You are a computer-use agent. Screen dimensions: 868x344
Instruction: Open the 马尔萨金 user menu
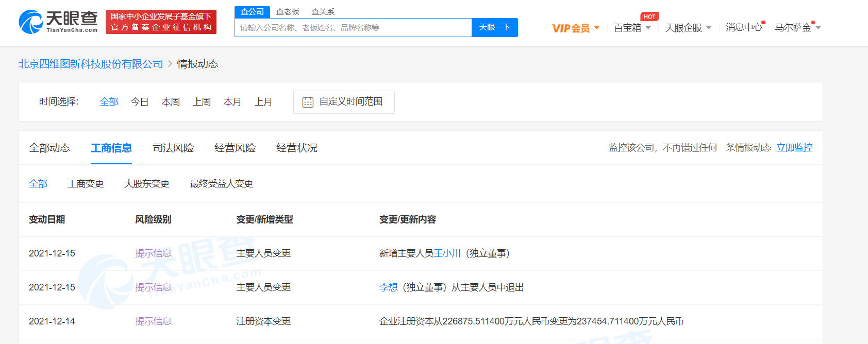798,28
